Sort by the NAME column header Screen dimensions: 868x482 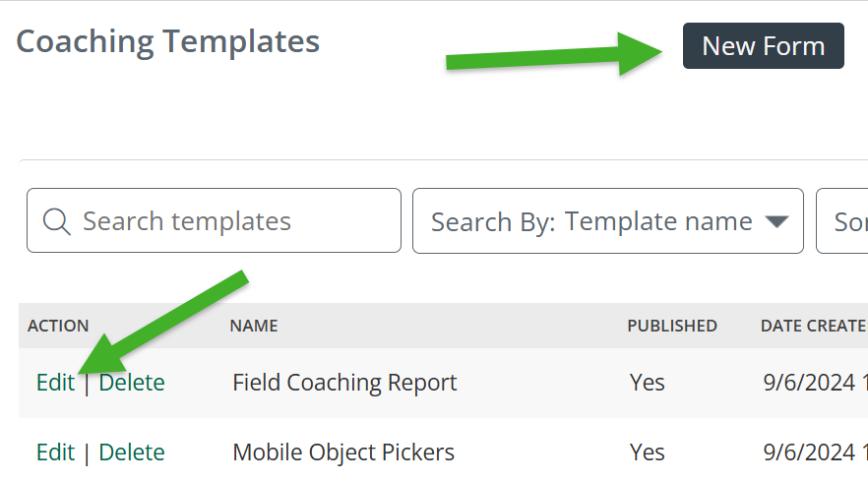pyautogui.click(x=254, y=326)
